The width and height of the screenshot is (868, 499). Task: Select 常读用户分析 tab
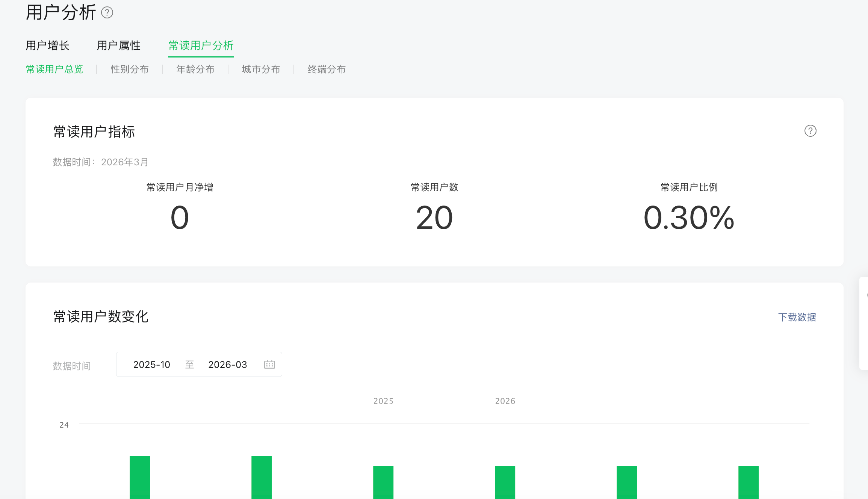[x=201, y=45]
